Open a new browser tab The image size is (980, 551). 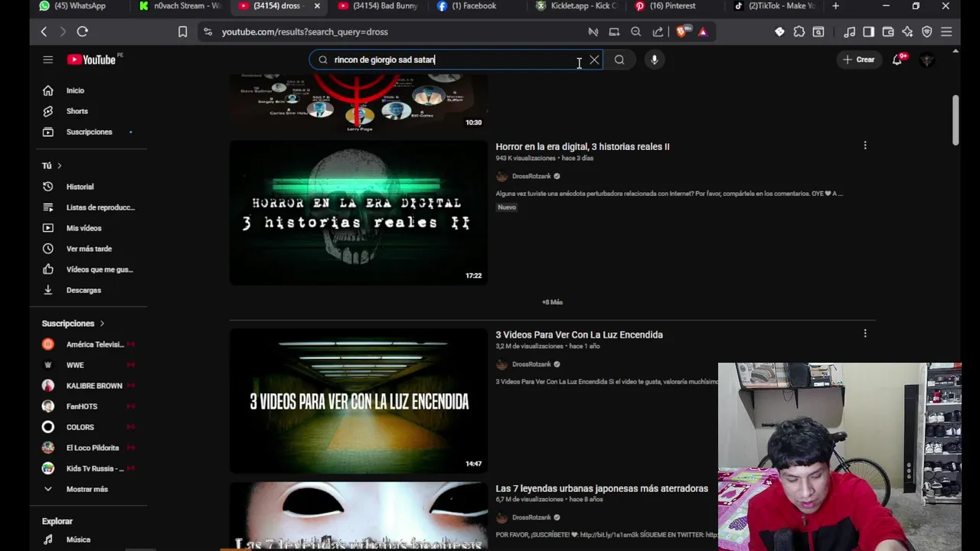pyautogui.click(x=835, y=6)
